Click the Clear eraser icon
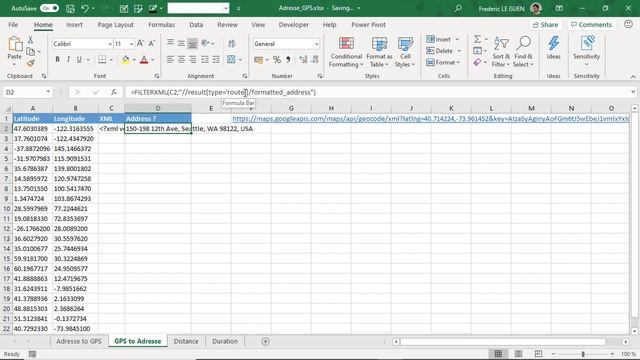This screenshot has width=640, height=360. (x=477, y=62)
